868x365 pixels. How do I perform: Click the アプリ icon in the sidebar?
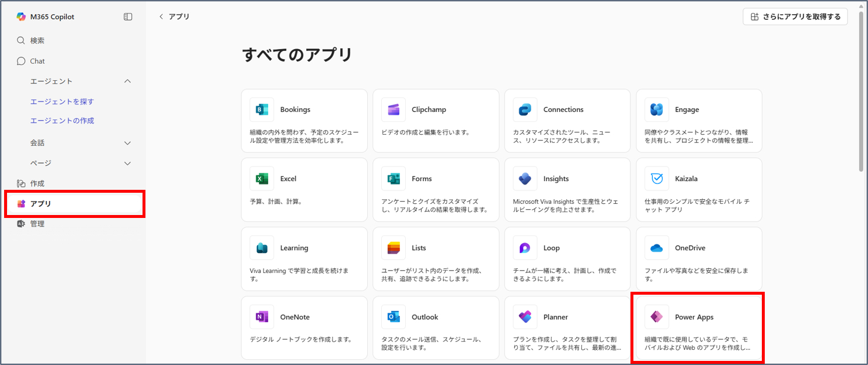point(21,203)
